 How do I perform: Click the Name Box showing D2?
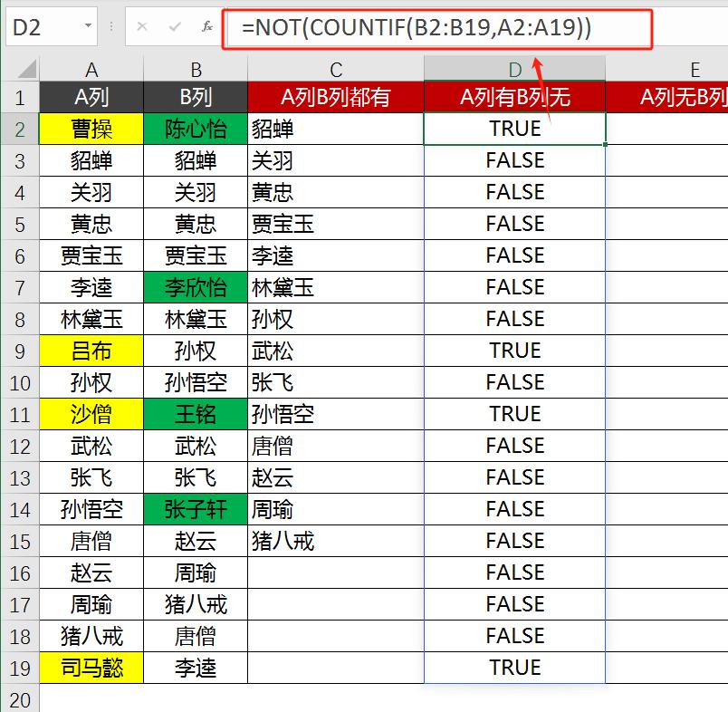(x=52, y=26)
